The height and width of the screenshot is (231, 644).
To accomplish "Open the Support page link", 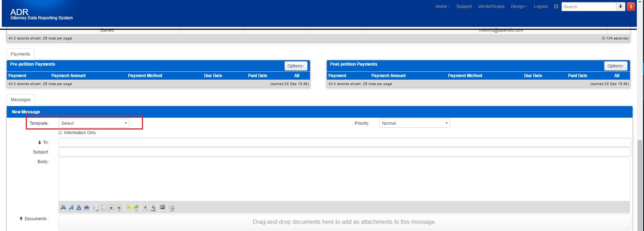I will point(464,6).
